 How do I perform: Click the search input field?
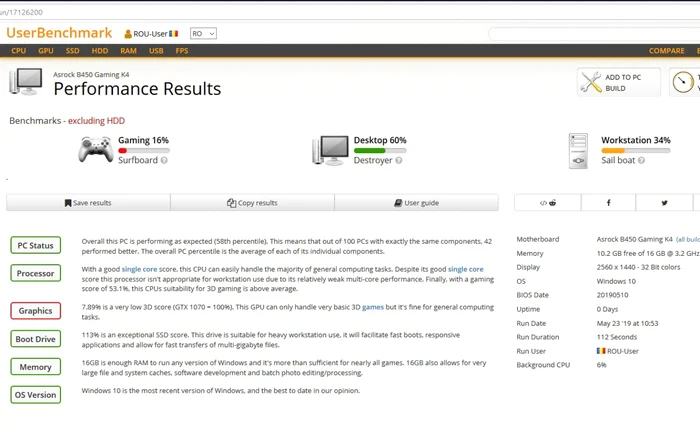pos(594,34)
